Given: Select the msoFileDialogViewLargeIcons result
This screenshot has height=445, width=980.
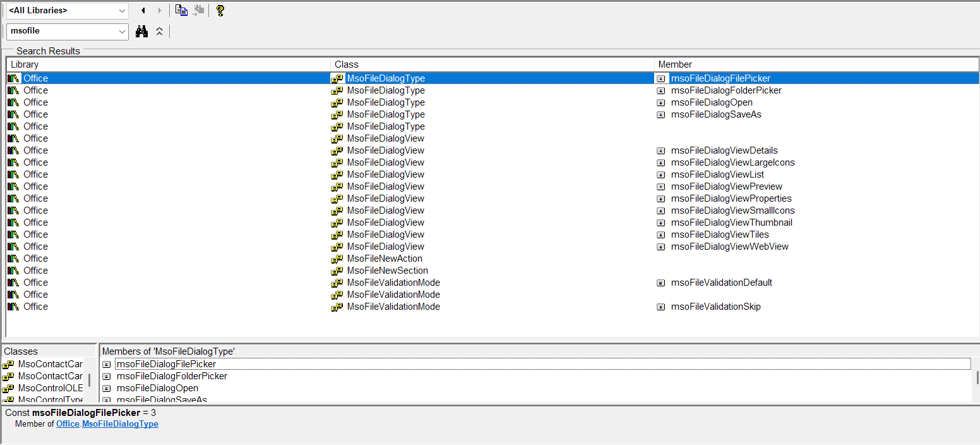Looking at the screenshot, I should (732, 162).
